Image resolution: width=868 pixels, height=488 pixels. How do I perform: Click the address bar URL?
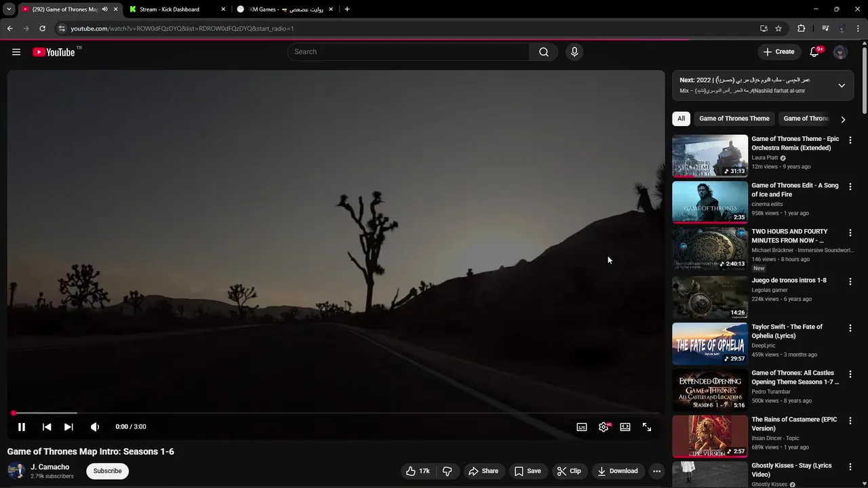click(182, 28)
